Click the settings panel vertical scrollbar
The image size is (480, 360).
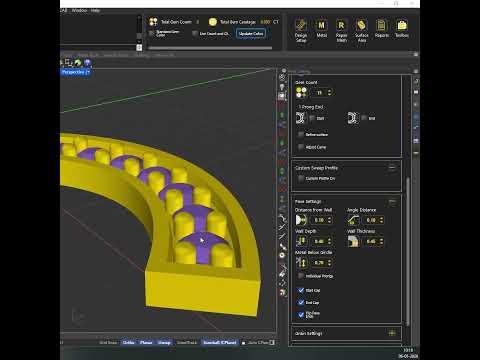coord(407,252)
